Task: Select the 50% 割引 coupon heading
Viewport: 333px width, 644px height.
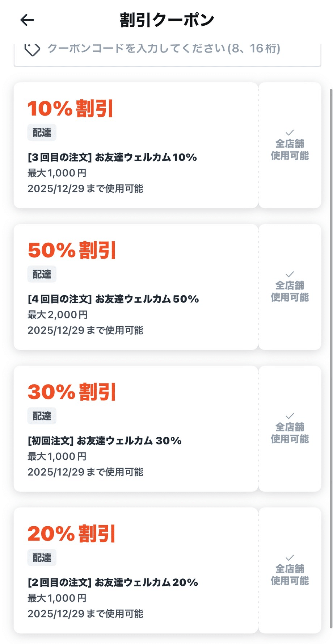Action: click(72, 250)
